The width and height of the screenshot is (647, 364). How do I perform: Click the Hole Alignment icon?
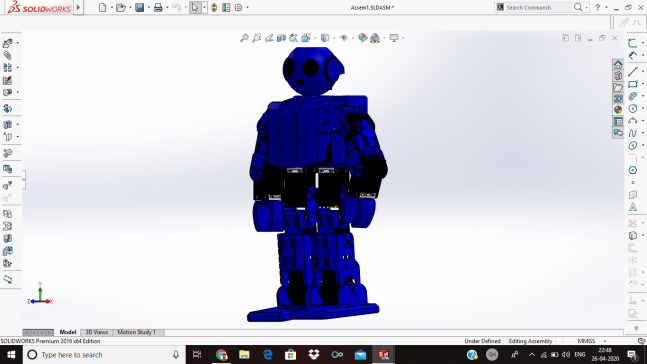[7, 239]
